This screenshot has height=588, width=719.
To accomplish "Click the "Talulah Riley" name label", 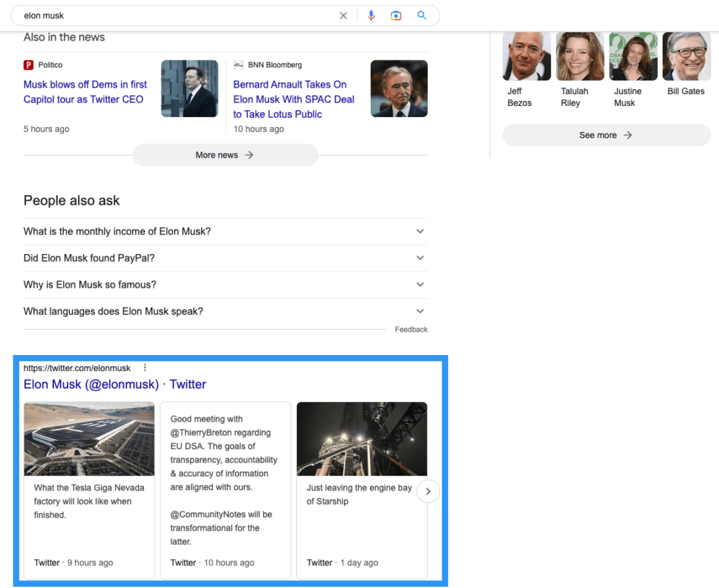I will click(x=574, y=97).
